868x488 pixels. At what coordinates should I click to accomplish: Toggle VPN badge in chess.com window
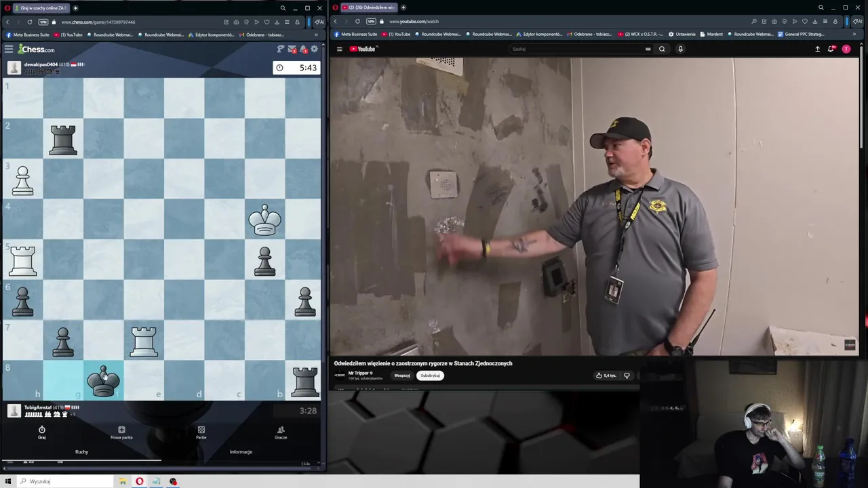[x=43, y=22]
